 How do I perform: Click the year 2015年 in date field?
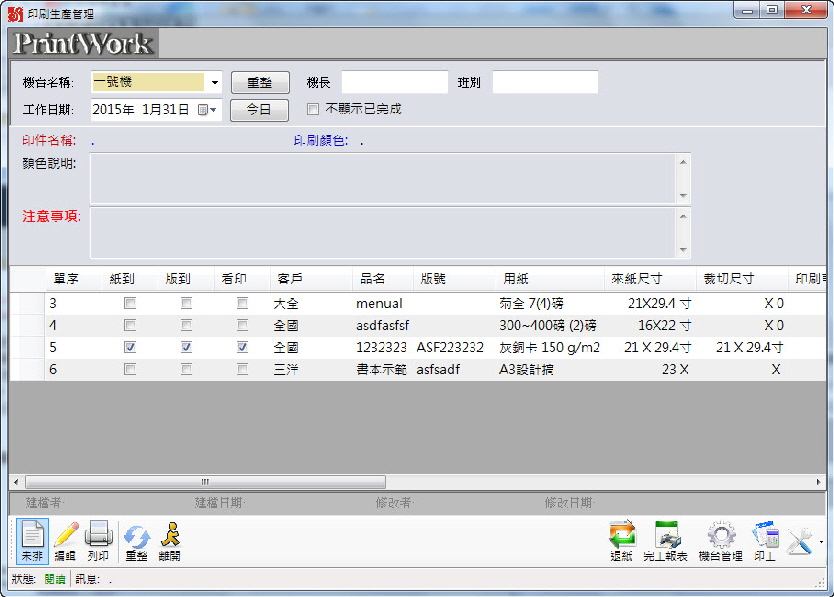click(113, 110)
